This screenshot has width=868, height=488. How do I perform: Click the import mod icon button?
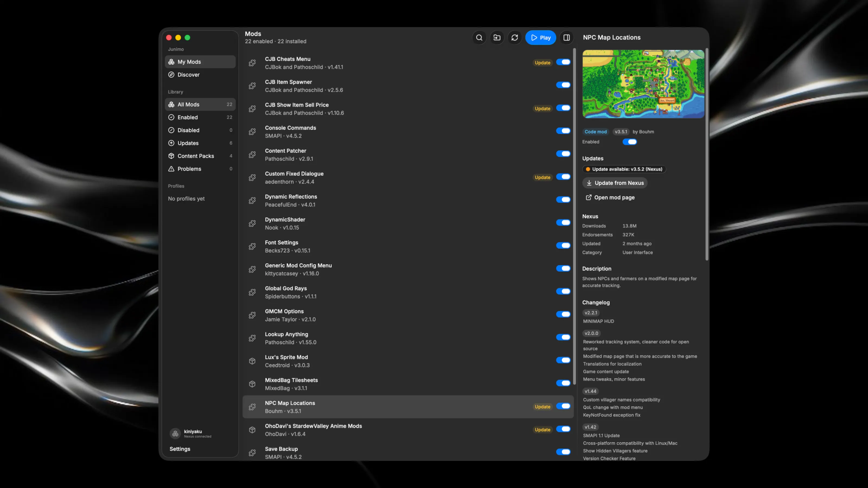tap(497, 38)
